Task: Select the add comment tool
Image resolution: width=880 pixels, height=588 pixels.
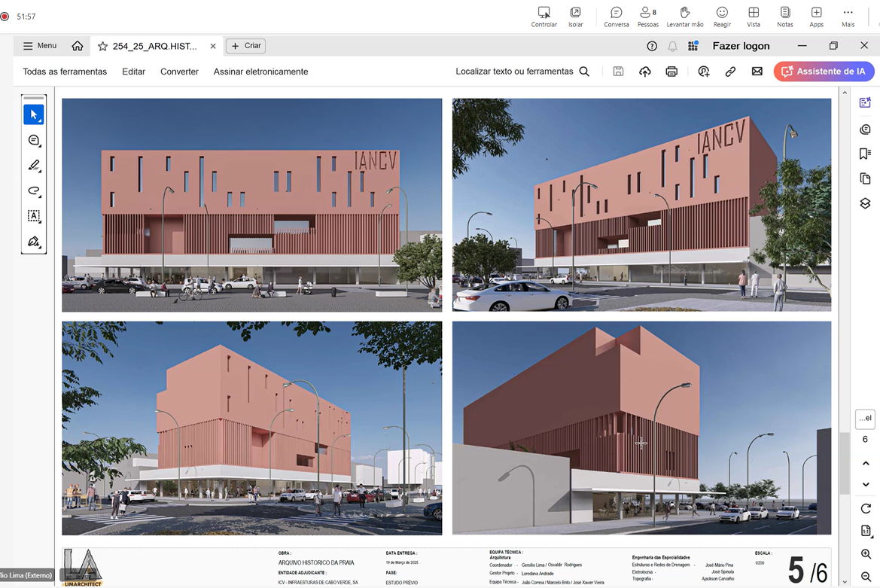Action: (34, 140)
